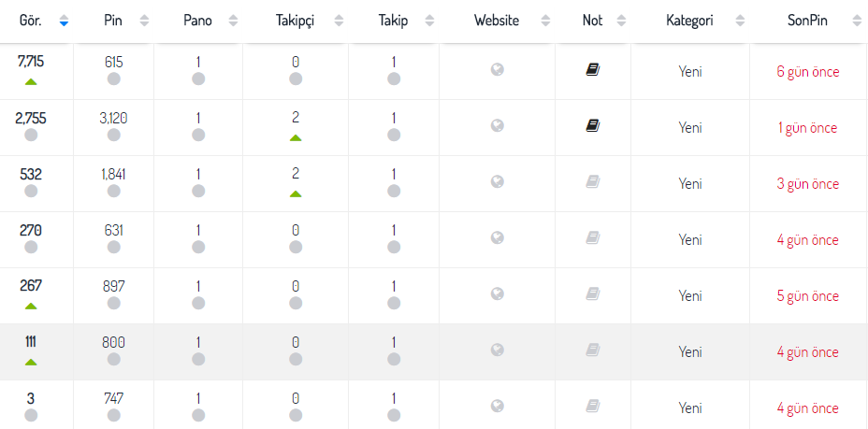Open the note book icon in the 2,755 row
Screen dimensions: 868x429
tap(592, 126)
